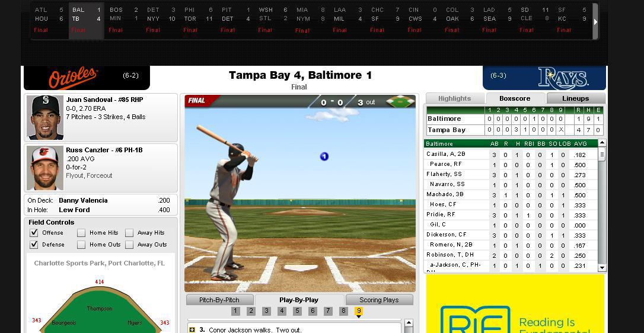Select the CHC vs SF game
This screenshot has width=644, height=333.
tap(385, 20)
